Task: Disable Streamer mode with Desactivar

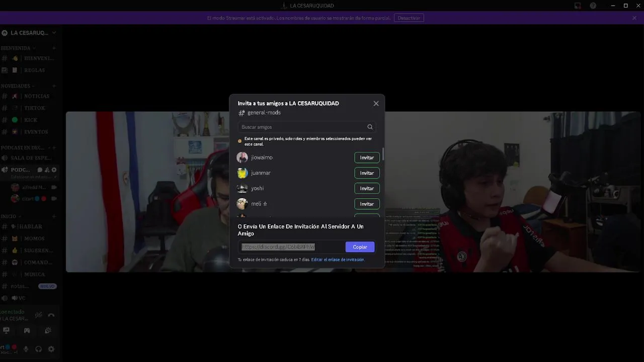Action: (409, 18)
